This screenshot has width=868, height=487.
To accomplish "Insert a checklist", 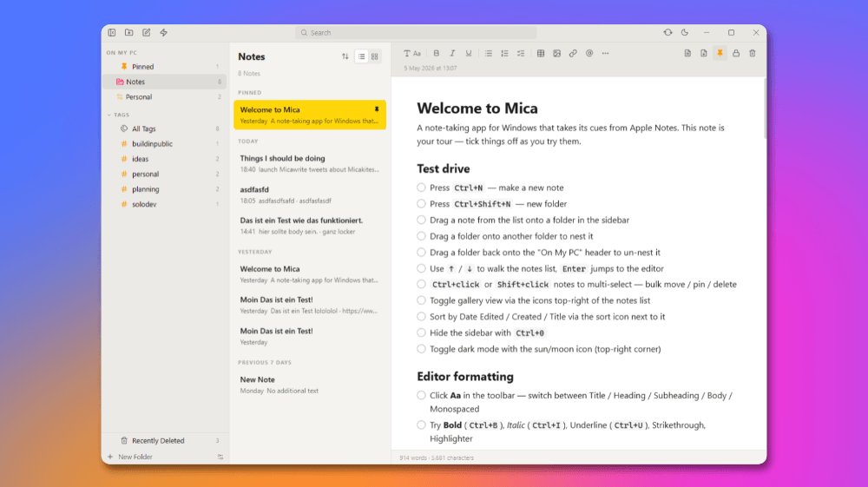I will coord(521,54).
